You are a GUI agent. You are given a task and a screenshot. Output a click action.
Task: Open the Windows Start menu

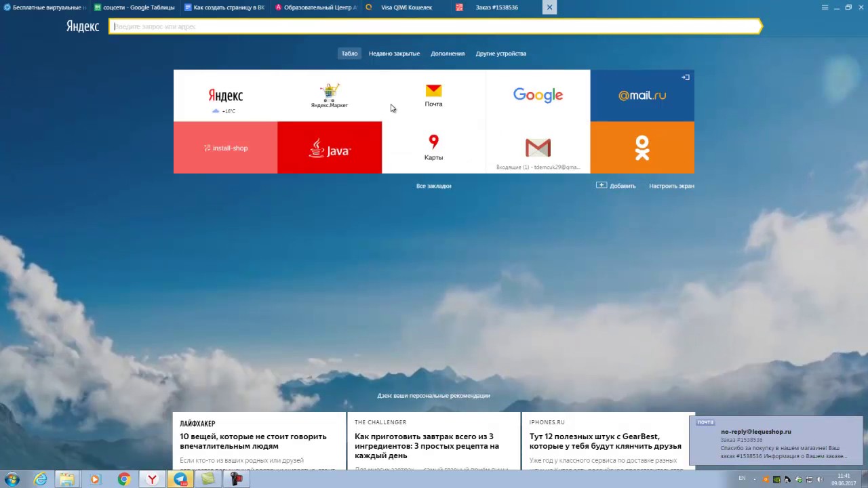[12, 479]
